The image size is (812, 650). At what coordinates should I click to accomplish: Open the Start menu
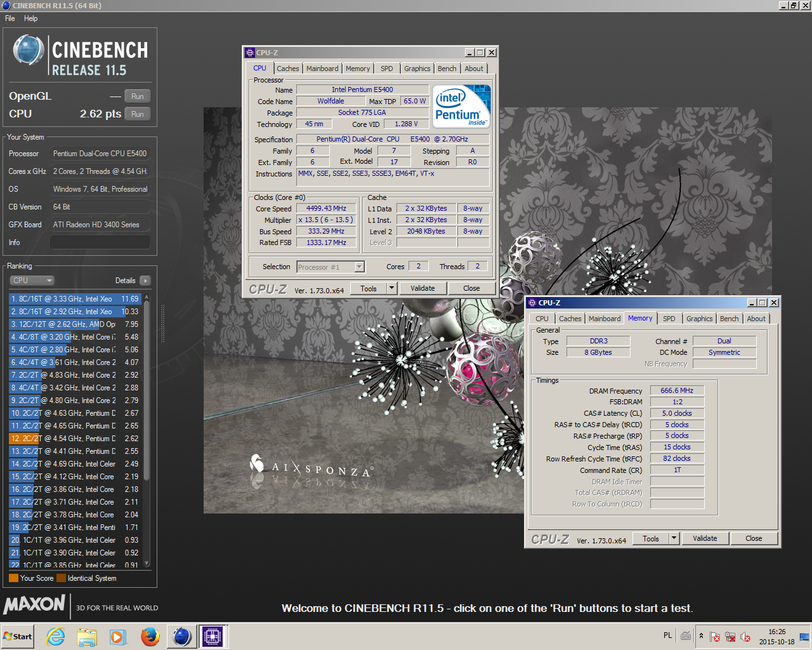pos(18,636)
